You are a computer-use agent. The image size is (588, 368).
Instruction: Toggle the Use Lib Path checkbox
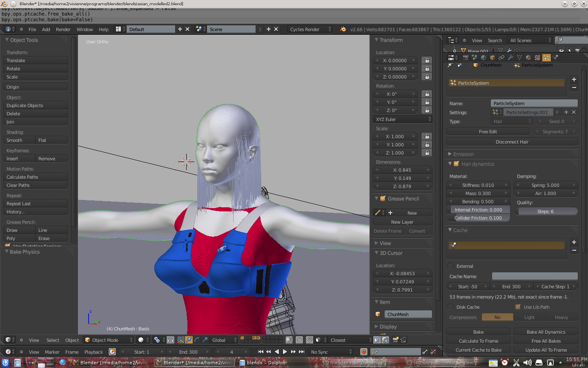coord(518,307)
